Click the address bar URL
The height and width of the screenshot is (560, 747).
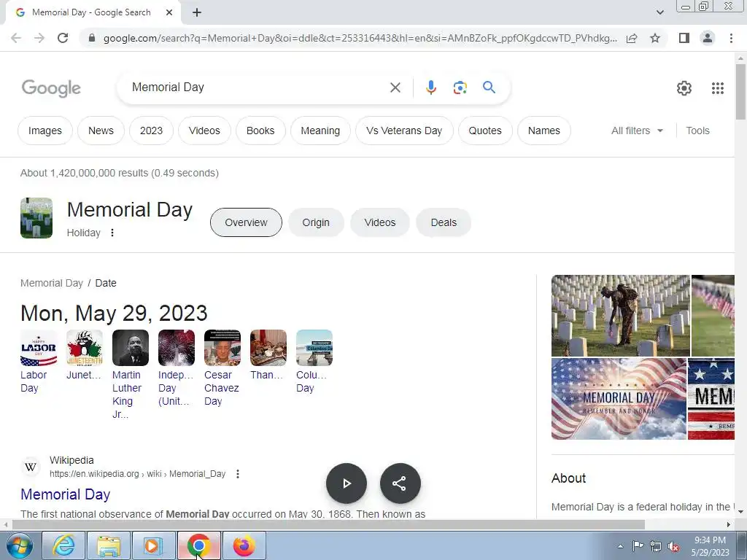click(x=360, y=38)
